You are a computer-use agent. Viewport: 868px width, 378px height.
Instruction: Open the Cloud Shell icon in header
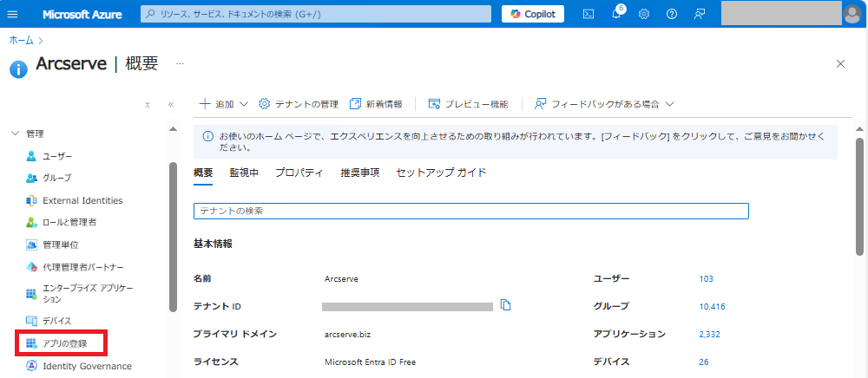coord(589,15)
